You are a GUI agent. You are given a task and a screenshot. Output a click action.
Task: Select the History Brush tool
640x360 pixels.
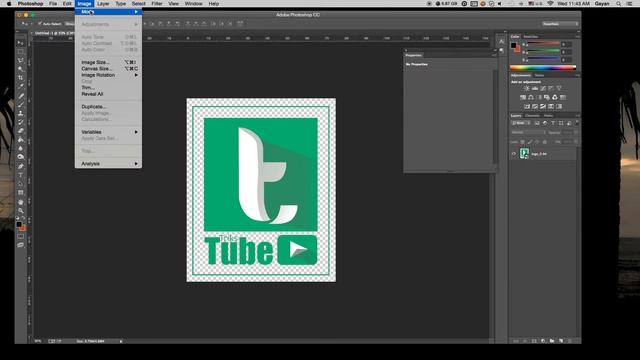click(x=20, y=122)
